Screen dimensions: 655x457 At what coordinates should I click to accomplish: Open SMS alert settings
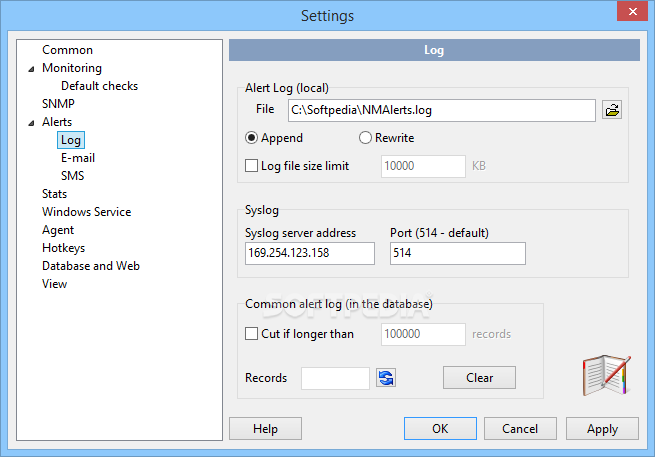coord(72,176)
